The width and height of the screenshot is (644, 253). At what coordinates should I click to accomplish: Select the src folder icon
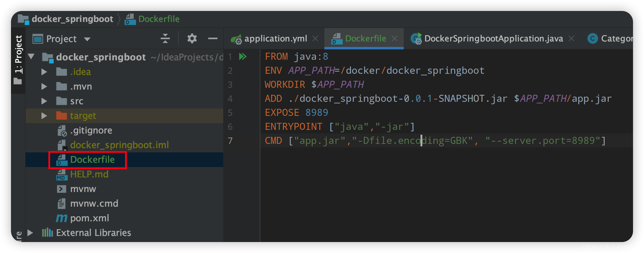pos(62,101)
